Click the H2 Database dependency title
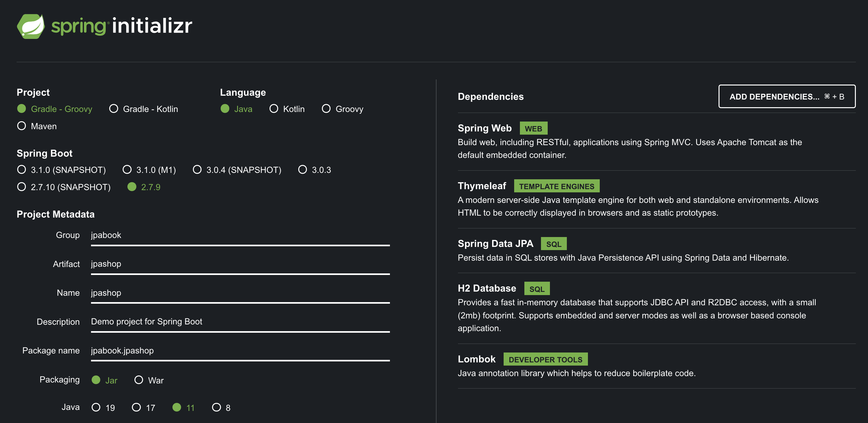 tap(487, 288)
